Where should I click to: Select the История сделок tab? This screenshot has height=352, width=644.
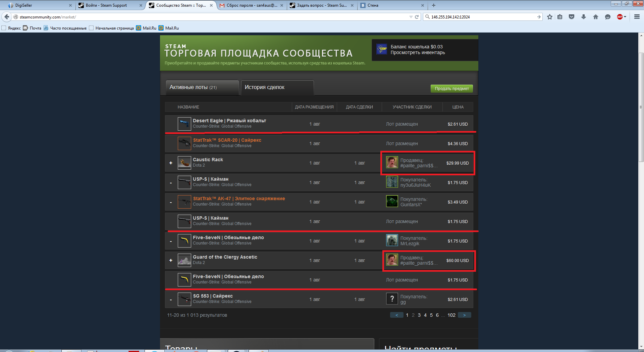[277, 88]
